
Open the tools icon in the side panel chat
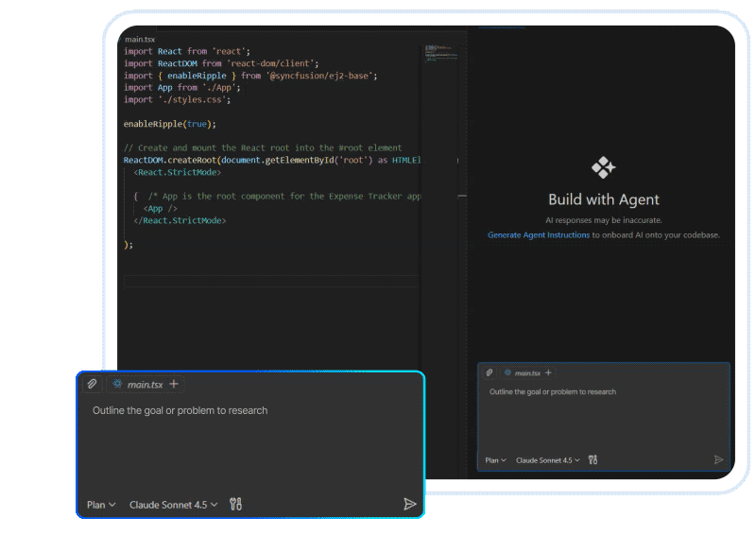593,460
